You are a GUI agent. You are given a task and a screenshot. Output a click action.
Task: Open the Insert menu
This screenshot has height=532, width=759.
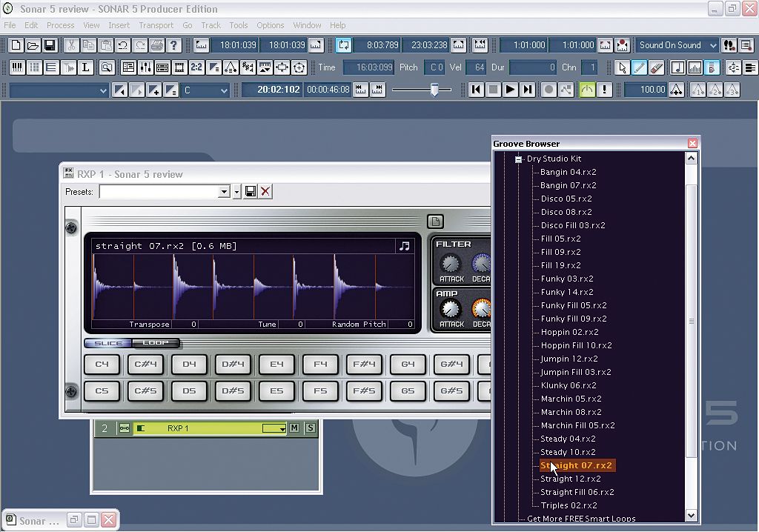[x=119, y=25]
